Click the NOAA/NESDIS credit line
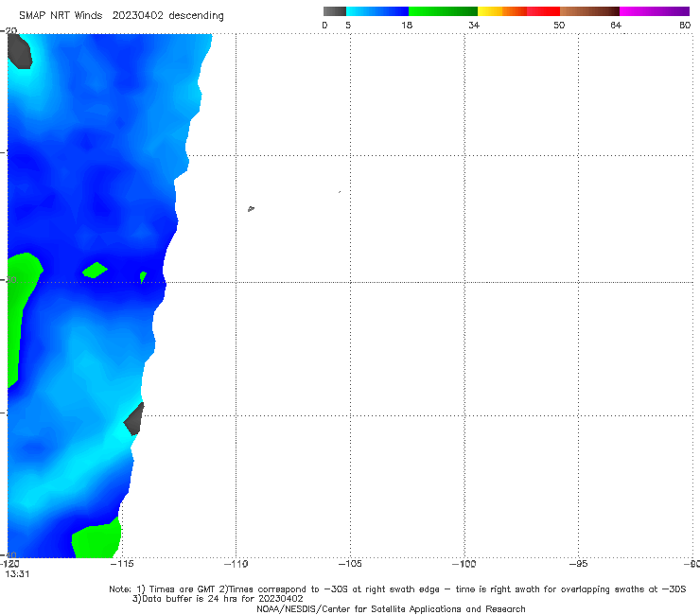The image size is (700, 615). (391, 608)
